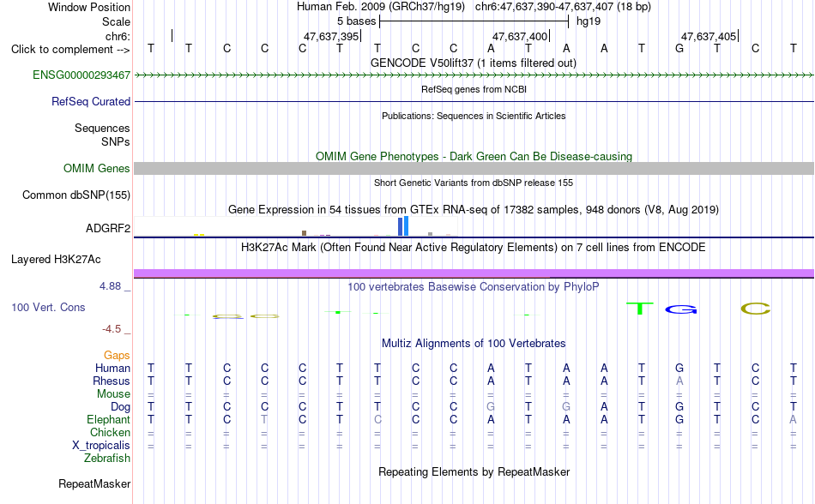Click the purple H3K27Ac signal bar
The image size is (815, 504).
[474, 273]
